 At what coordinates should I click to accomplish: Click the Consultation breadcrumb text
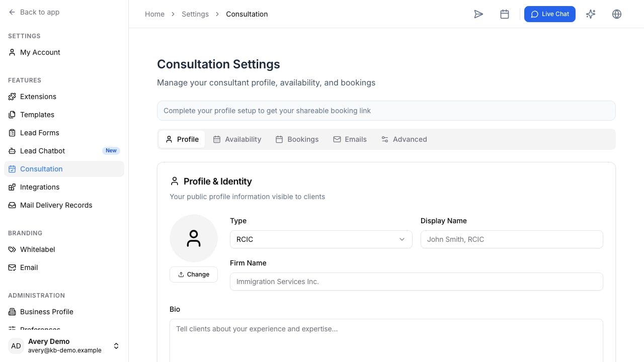[247, 14]
